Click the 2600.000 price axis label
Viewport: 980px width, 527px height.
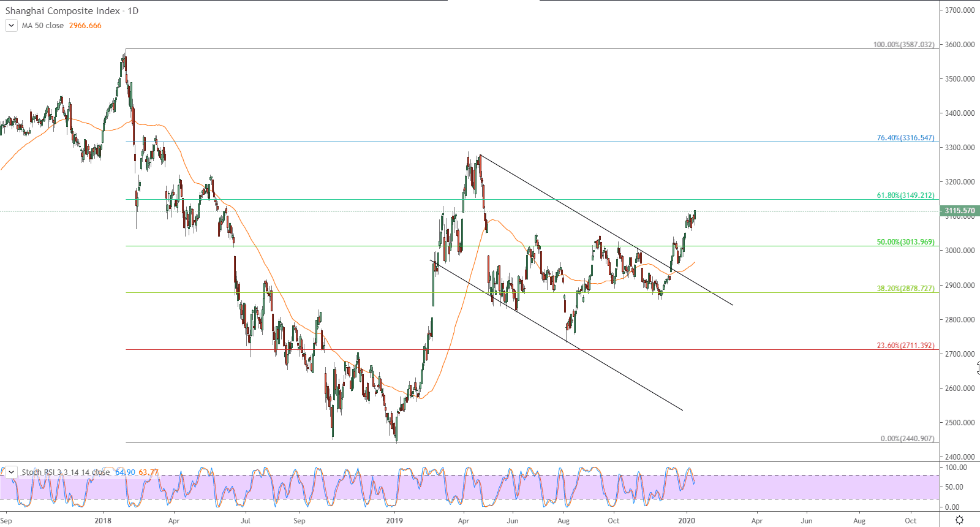coord(960,389)
